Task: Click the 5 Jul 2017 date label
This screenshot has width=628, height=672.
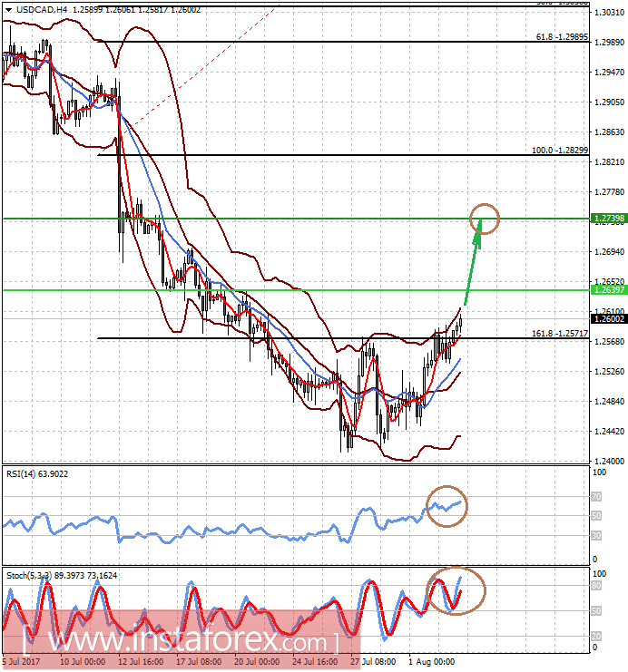Action: pyautogui.click(x=21, y=662)
